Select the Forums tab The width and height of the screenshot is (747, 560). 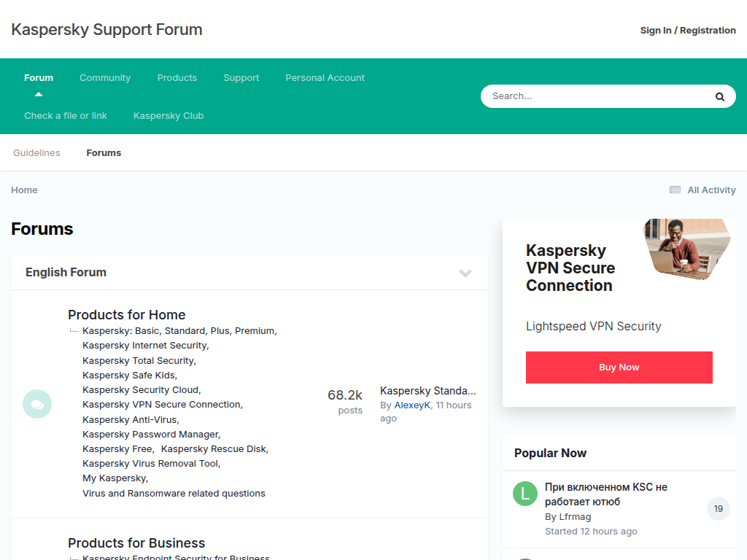(104, 153)
